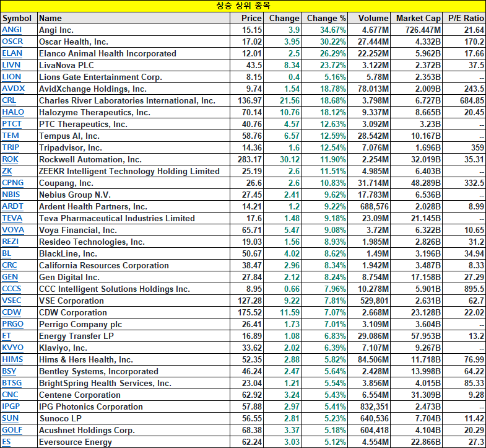486x448 pixels.
Task: Open the BL ticker link
Action: [x=7, y=254]
